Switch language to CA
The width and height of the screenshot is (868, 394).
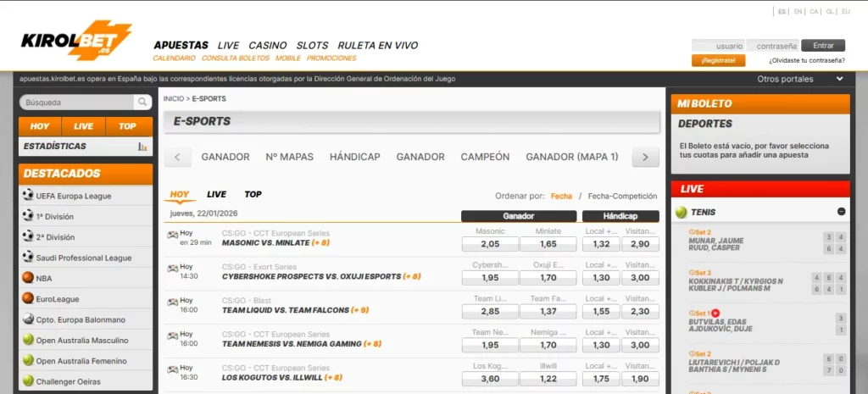[x=814, y=11]
